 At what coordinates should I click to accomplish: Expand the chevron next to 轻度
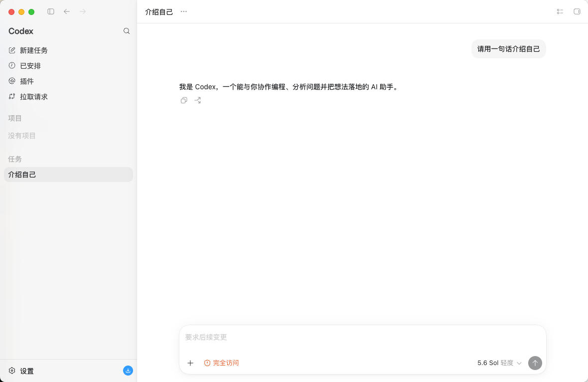519,363
